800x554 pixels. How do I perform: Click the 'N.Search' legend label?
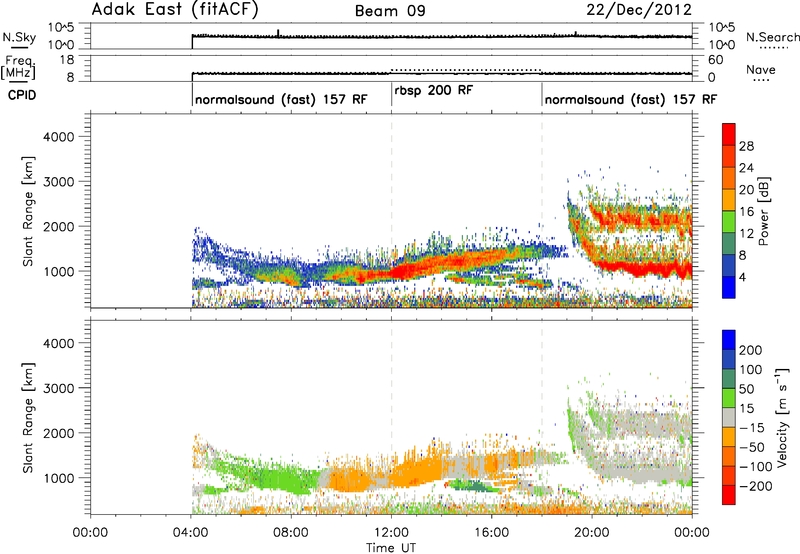pyautogui.click(x=772, y=37)
